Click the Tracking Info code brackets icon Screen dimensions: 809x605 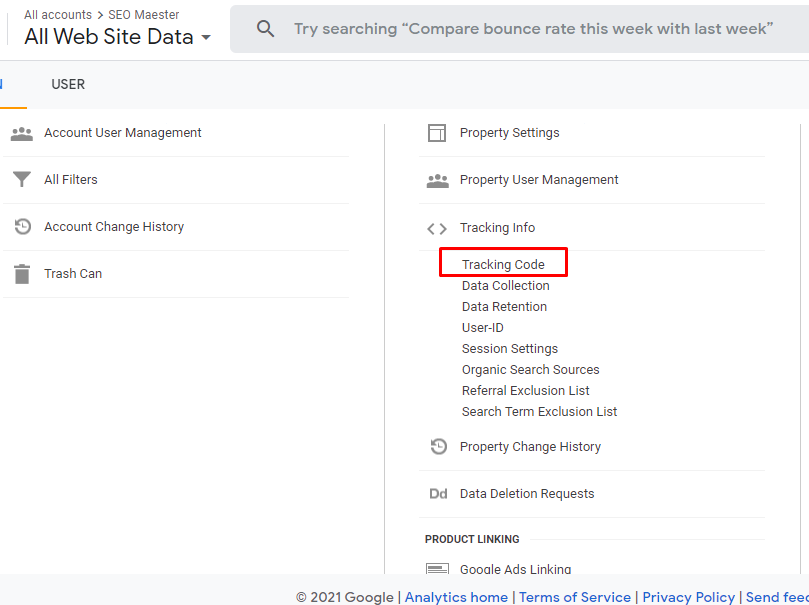tap(437, 228)
